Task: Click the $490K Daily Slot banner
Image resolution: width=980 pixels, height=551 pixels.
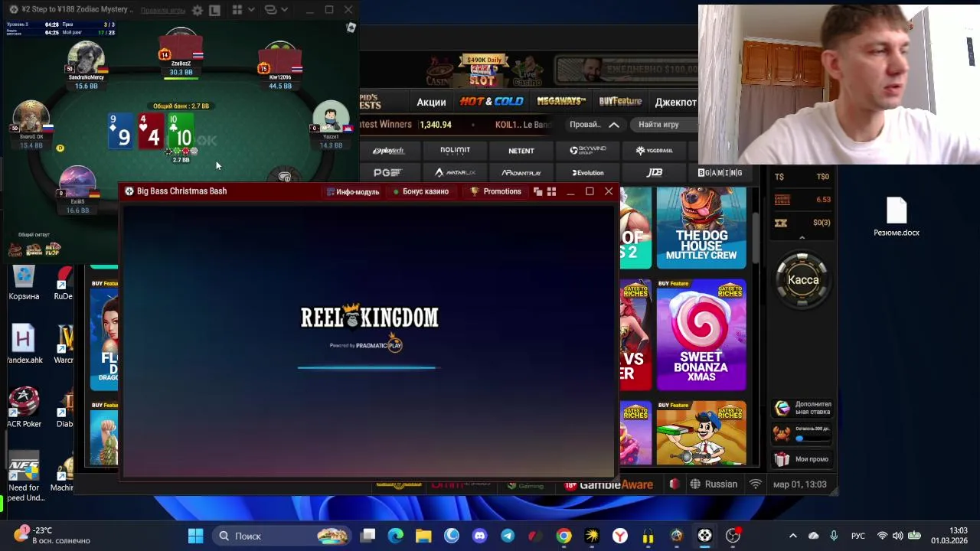Action: 482,70
